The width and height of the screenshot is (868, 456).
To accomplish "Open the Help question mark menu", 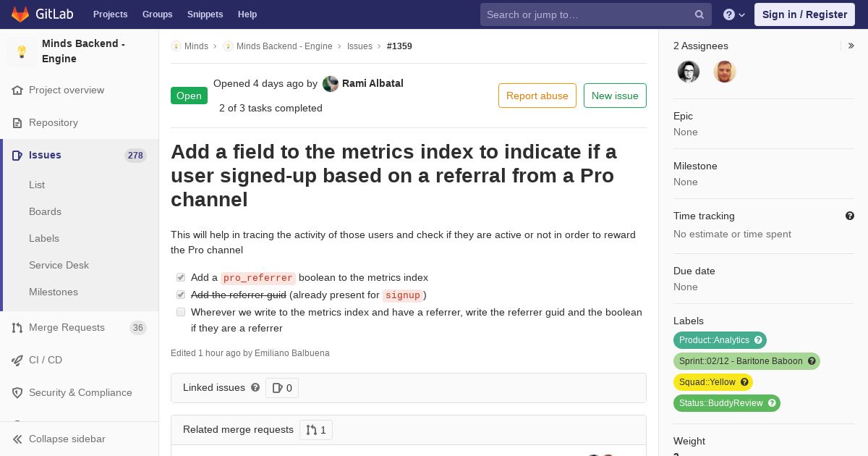I will tap(734, 14).
